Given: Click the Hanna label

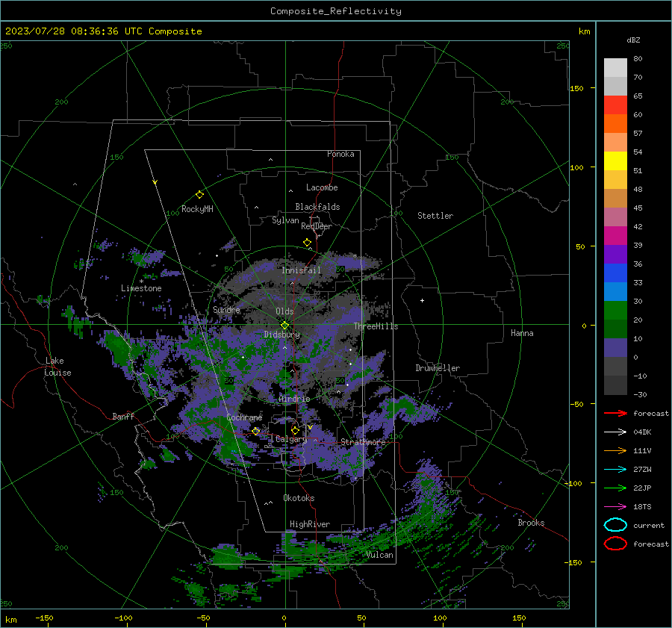Looking at the screenshot, I should (x=522, y=333).
